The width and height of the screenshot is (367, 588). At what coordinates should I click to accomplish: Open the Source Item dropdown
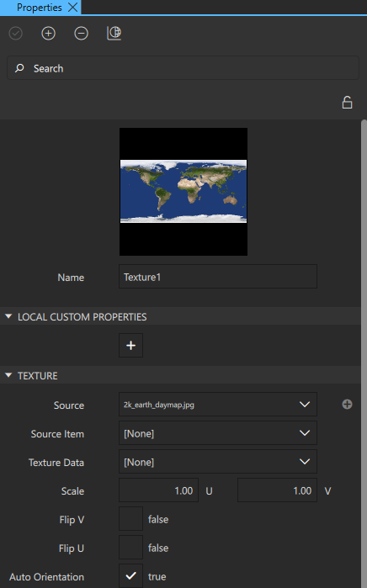tap(218, 433)
